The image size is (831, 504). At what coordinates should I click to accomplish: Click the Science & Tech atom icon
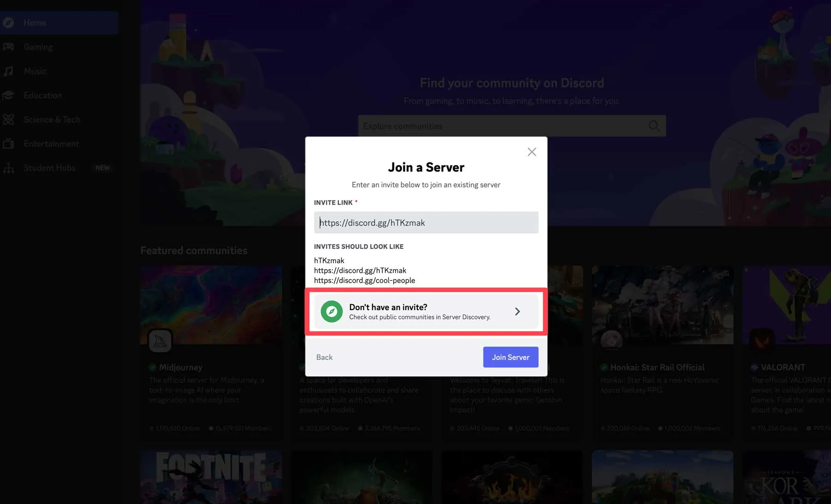coord(9,120)
